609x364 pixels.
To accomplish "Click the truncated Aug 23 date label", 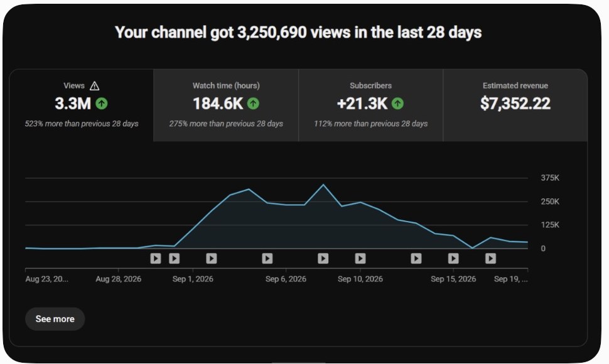I will [46, 279].
